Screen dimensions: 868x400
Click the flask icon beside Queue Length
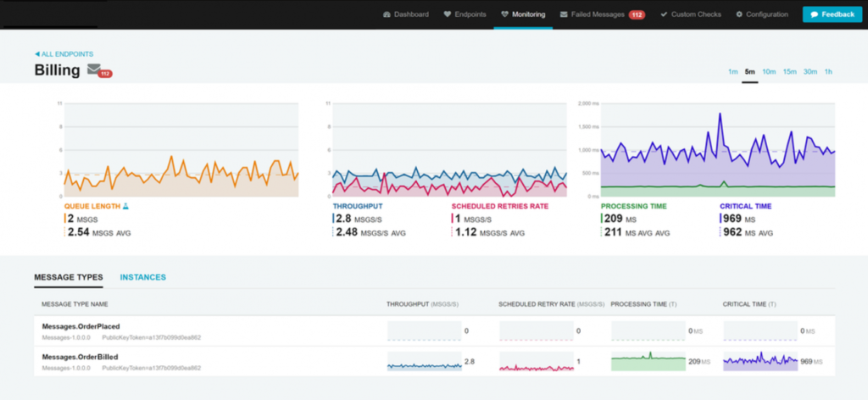pos(125,206)
